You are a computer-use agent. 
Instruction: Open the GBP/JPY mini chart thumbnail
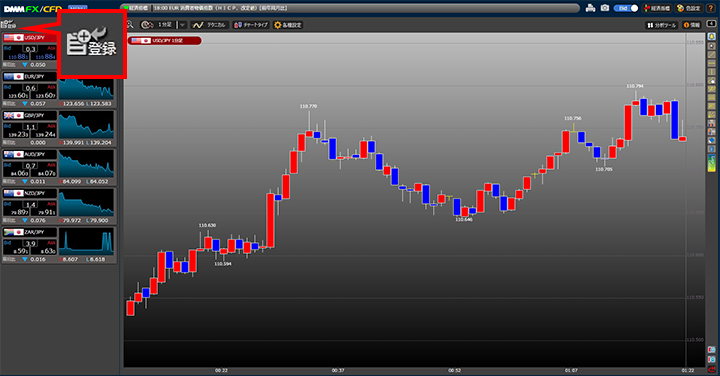point(86,124)
